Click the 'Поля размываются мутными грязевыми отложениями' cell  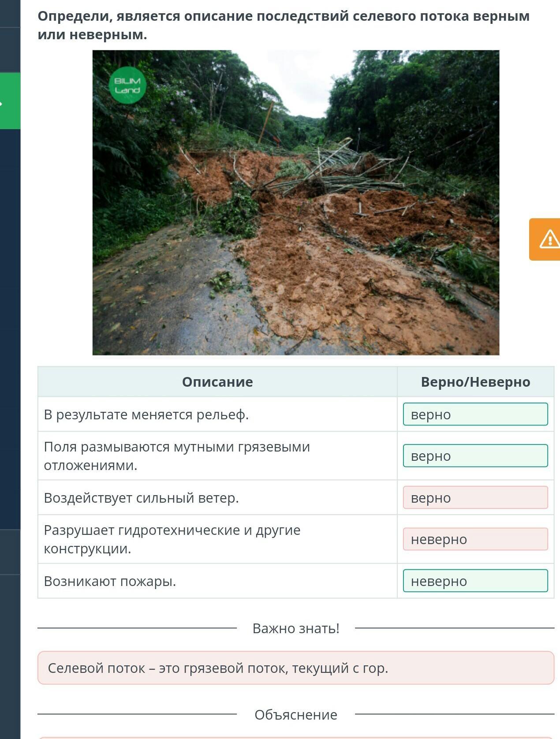point(217,456)
